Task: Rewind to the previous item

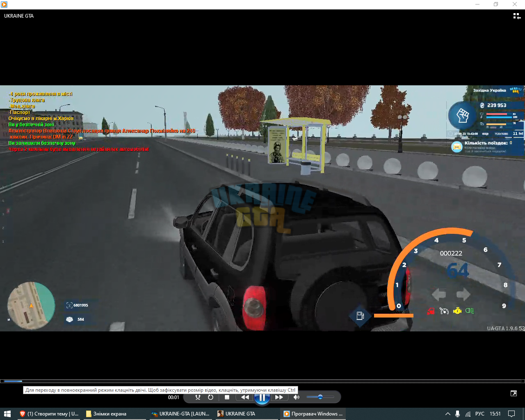Action: tap(245, 397)
